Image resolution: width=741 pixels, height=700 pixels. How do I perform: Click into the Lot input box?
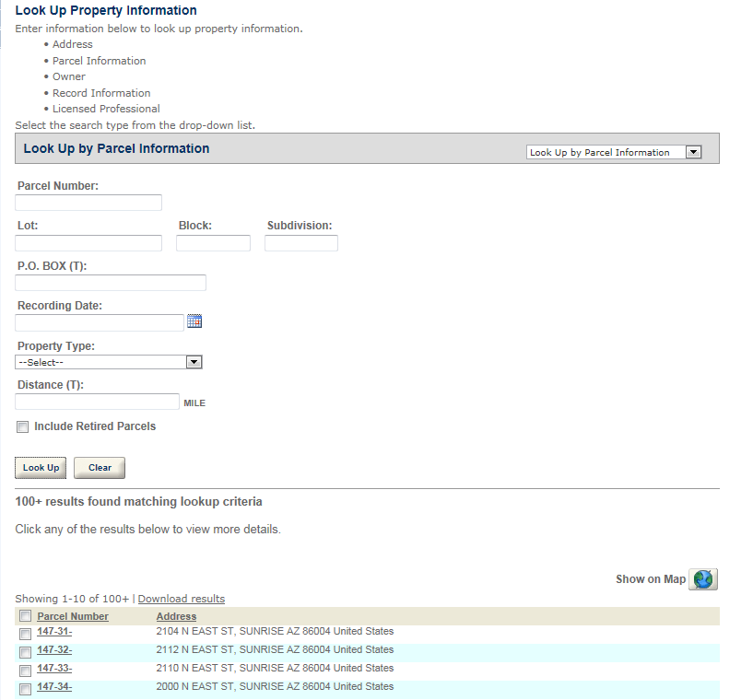tap(88, 243)
